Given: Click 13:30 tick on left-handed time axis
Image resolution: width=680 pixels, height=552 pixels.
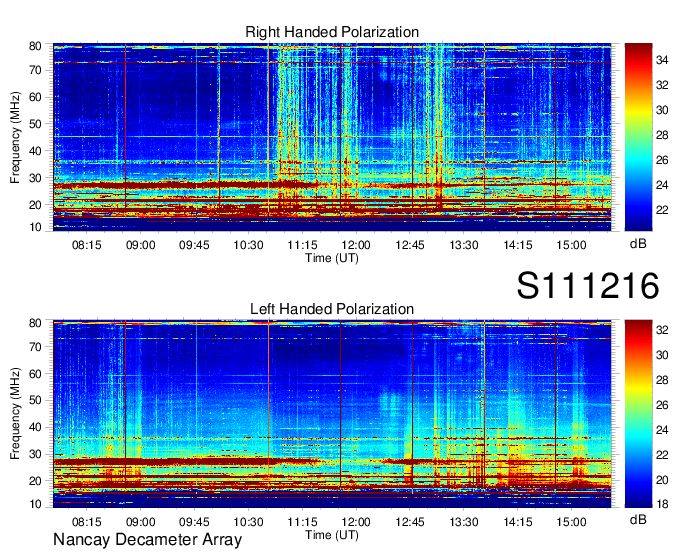Looking at the screenshot, I should tap(464, 522).
